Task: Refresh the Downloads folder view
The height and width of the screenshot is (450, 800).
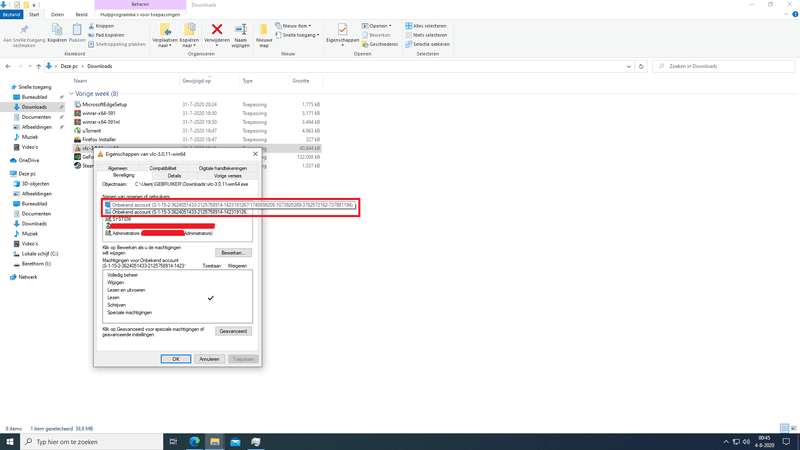Action: click(x=641, y=66)
